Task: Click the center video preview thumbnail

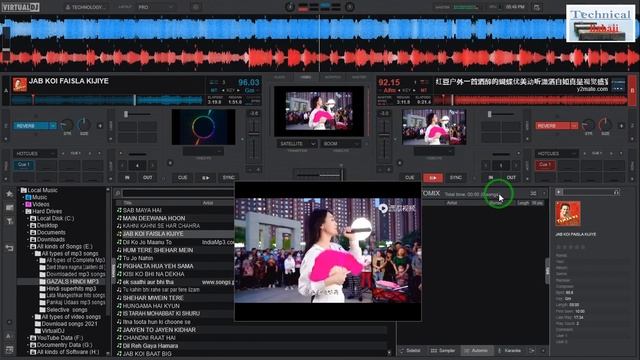Action: pos(319,111)
